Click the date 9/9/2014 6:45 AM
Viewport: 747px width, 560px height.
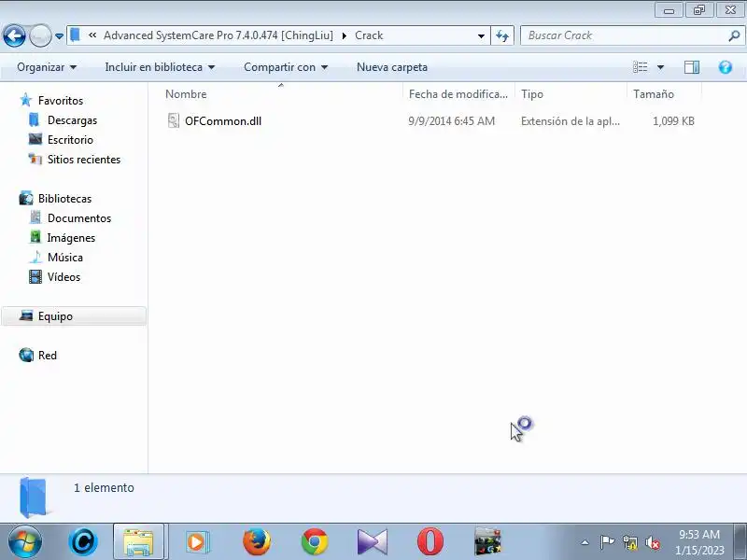pos(451,121)
